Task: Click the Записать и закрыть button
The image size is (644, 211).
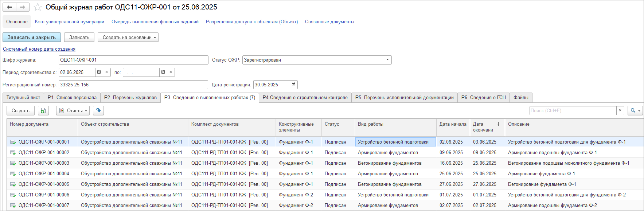Action: pyautogui.click(x=32, y=37)
